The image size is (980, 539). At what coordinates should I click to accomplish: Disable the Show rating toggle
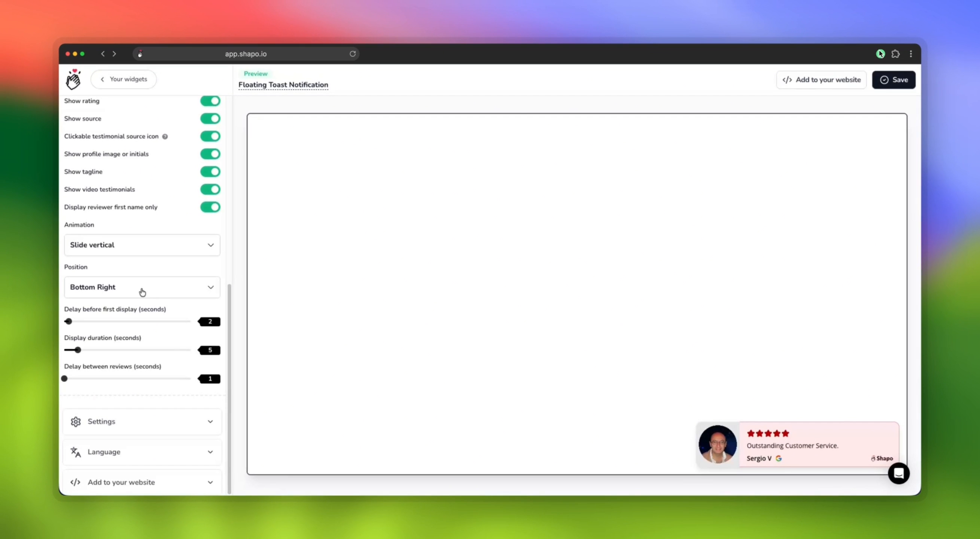point(210,101)
